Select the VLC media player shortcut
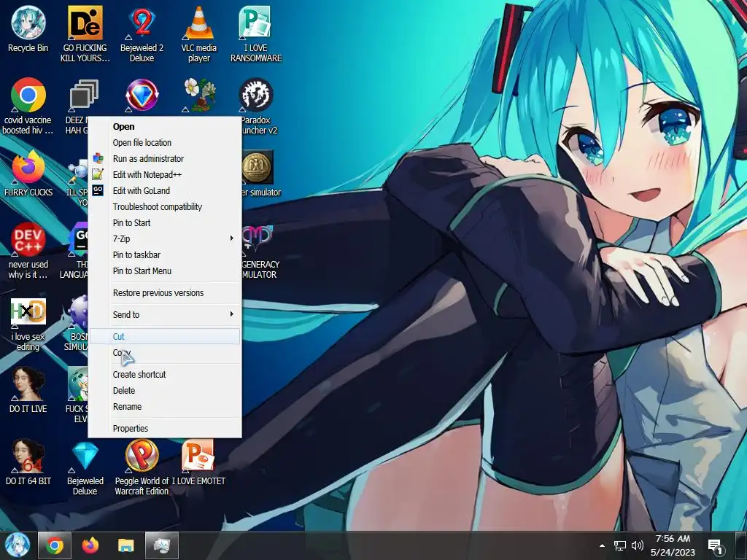Screen dimensions: 747x560 click(x=198, y=34)
